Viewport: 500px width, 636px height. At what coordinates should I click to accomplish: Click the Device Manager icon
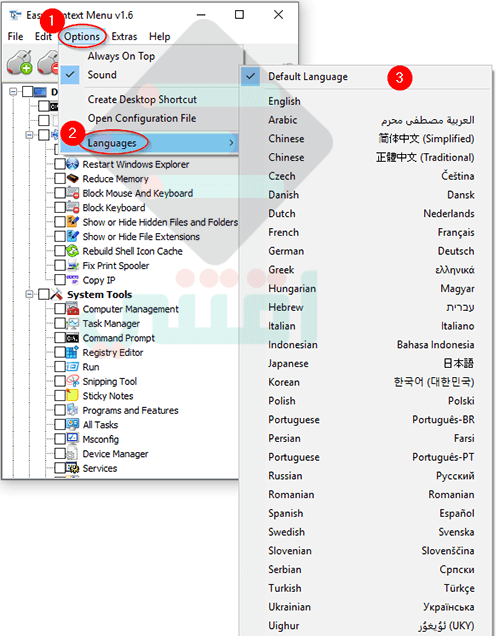[x=73, y=453]
